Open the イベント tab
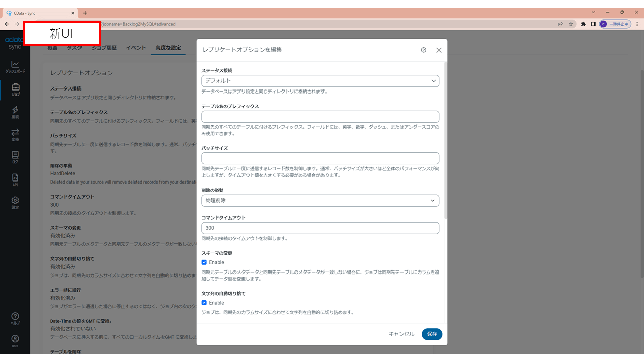Image resolution: width=644 pixels, height=362 pixels. click(135, 48)
